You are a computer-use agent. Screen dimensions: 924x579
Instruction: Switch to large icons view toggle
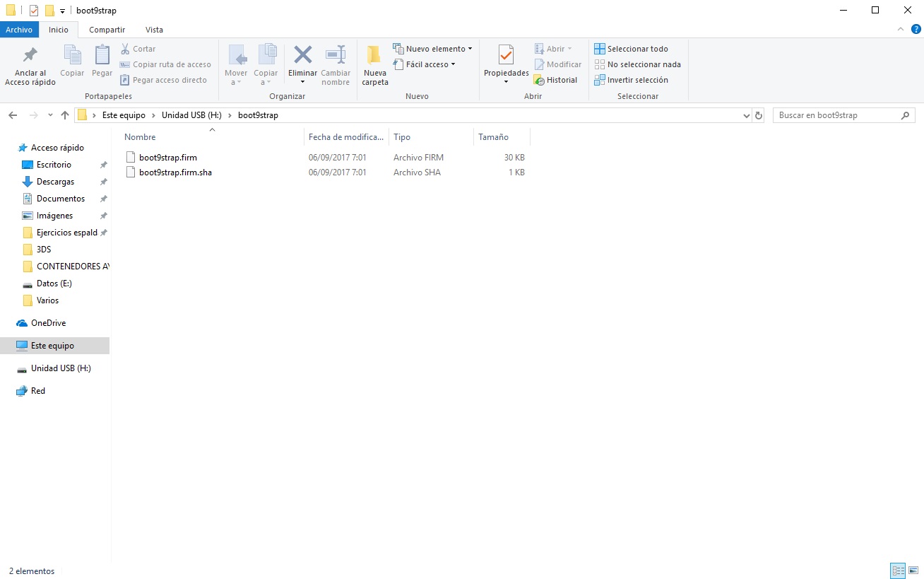pyautogui.click(x=912, y=571)
